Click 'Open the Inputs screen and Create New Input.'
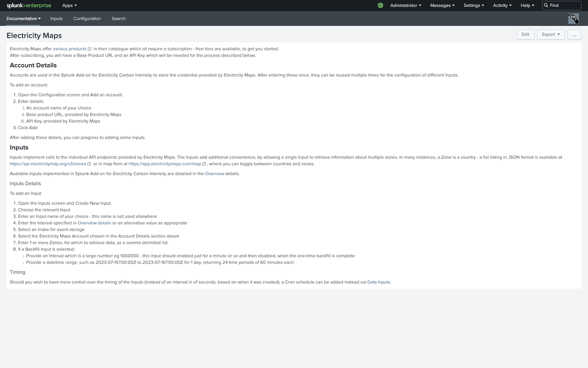Image resolution: width=588 pixels, height=368 pixels. tap(65, 203)
